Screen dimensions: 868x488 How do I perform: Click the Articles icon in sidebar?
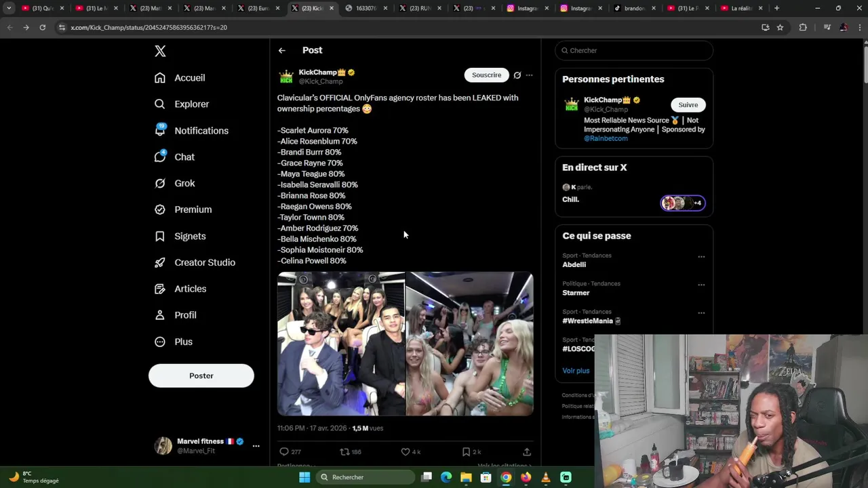160,289
